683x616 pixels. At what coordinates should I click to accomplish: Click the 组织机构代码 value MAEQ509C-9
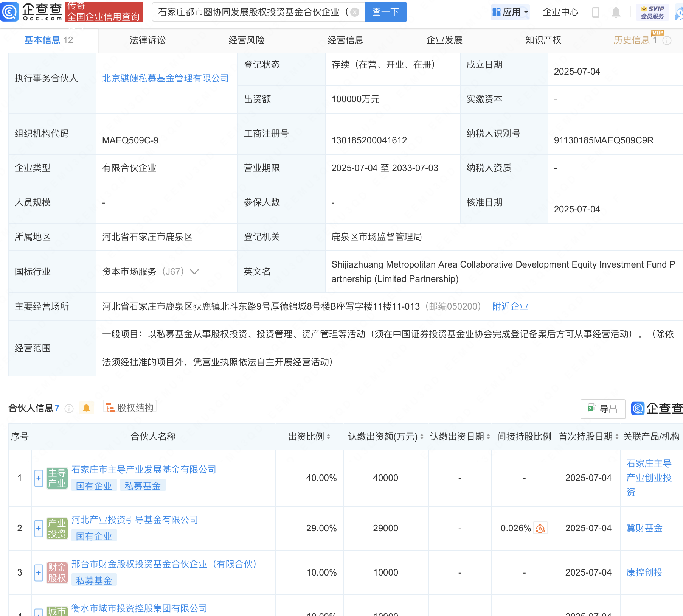[130, 140]
